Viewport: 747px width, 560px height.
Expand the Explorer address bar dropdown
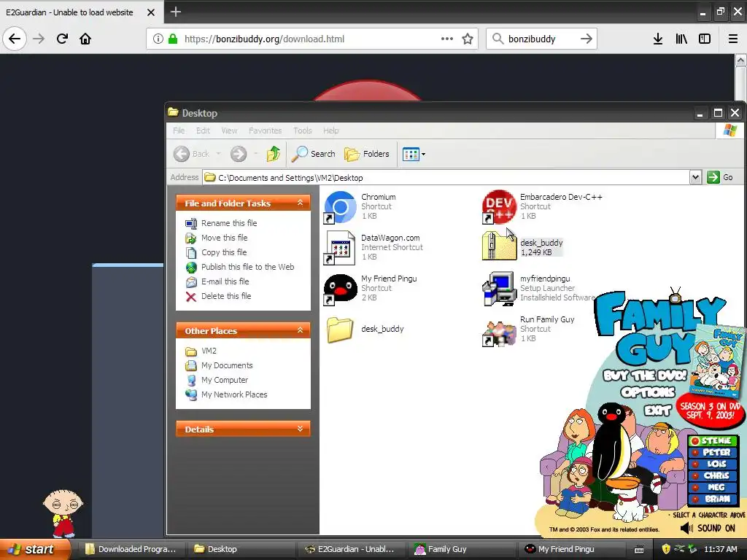tap(695, 178)
